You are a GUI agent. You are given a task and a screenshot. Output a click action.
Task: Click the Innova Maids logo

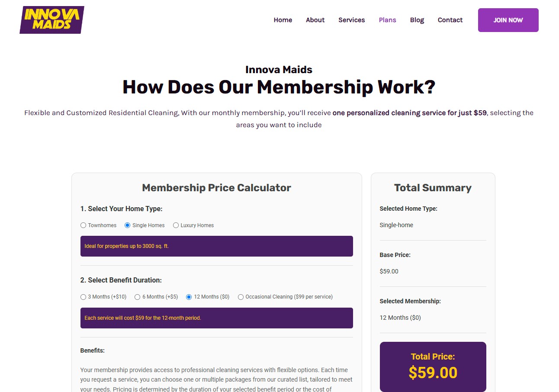tap(52, 20)
